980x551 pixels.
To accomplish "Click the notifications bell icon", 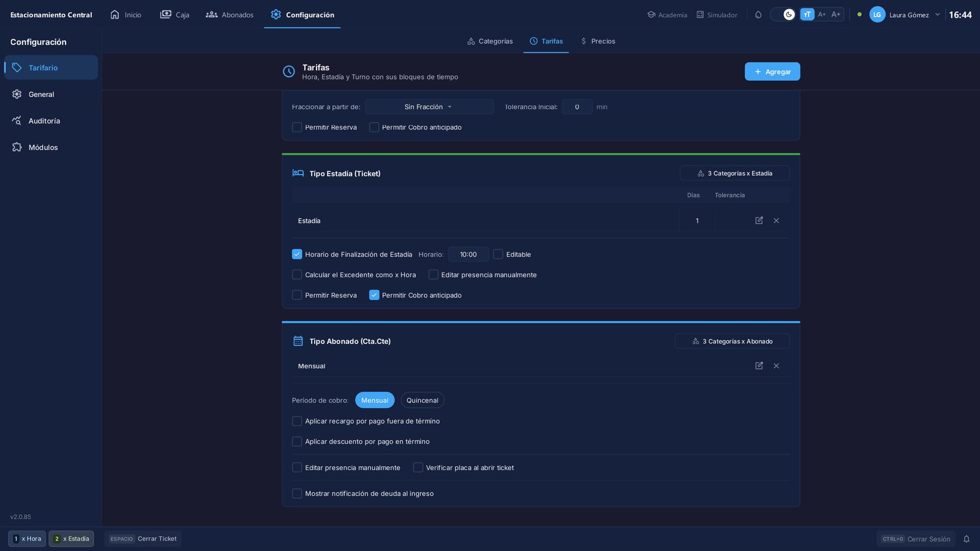I will tap(967, 539).
